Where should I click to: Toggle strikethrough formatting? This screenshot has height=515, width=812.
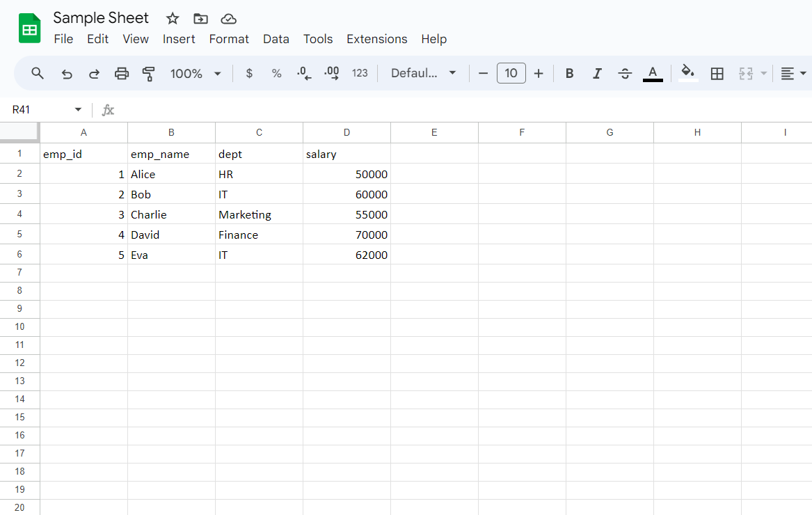click(x=625, y=73)
